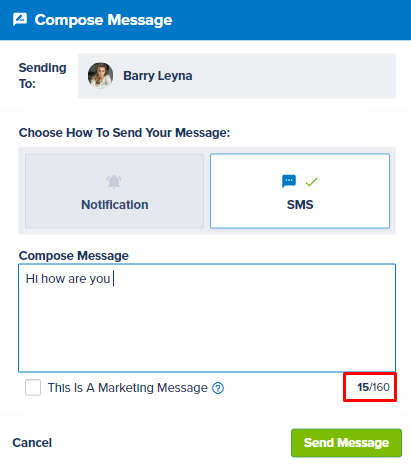Click inside the Compose Message text area
This screenshot has width=411, height=466.
(207, 318)
